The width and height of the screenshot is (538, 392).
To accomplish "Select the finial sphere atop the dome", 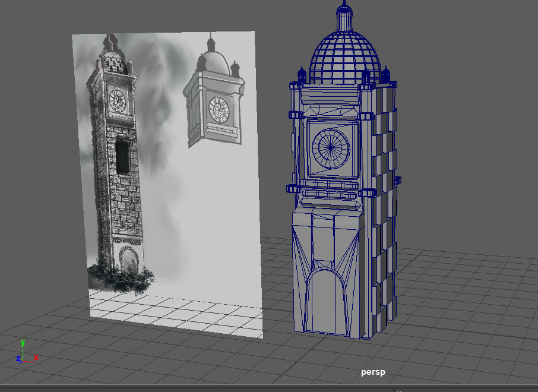I will point(343,8).
